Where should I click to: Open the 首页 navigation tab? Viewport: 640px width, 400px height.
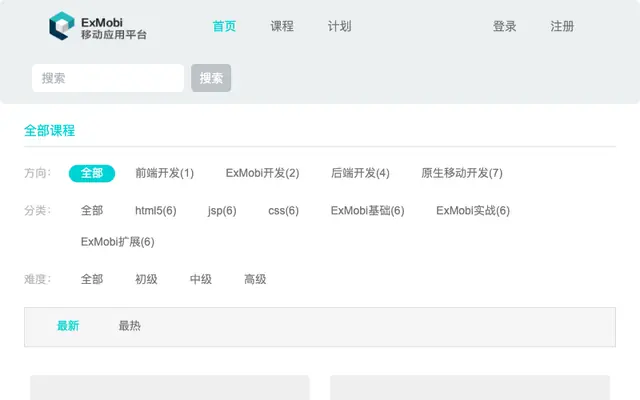(x=224, y=26)
